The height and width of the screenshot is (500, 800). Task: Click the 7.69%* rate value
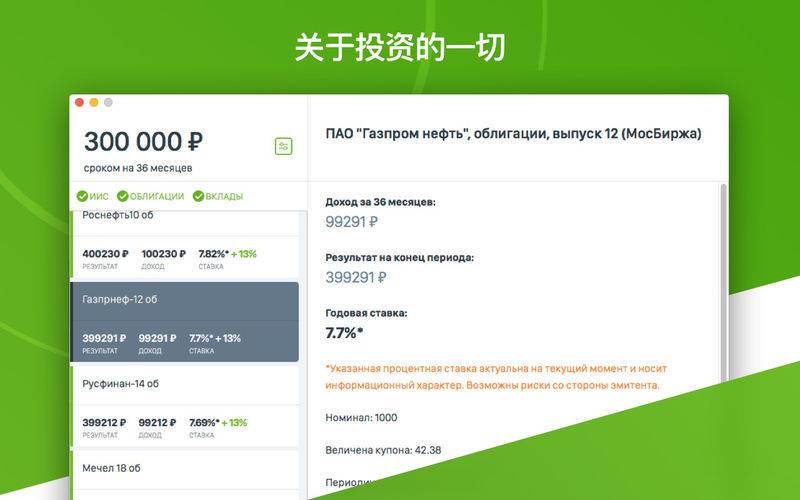[204, 423]
